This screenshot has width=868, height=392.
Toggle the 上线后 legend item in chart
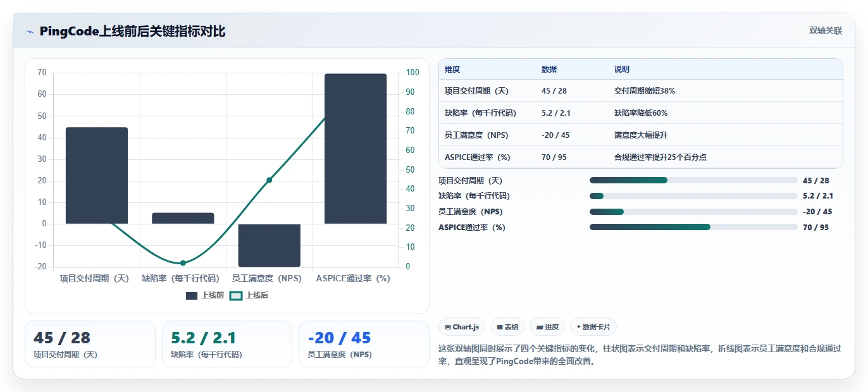(249, 295)
